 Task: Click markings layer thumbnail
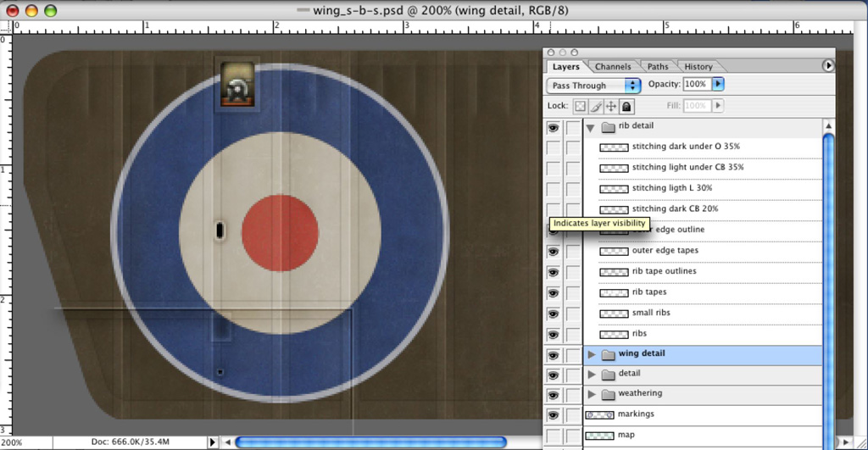click(599, 414)
